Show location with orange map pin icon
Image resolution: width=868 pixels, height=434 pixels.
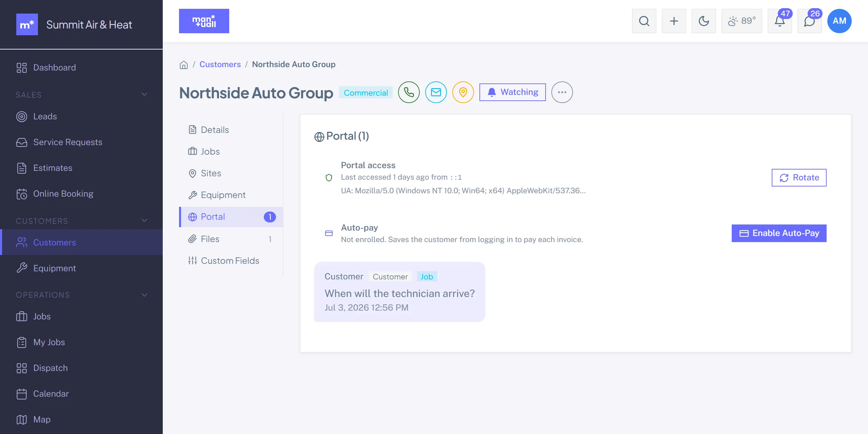(463, 92)
